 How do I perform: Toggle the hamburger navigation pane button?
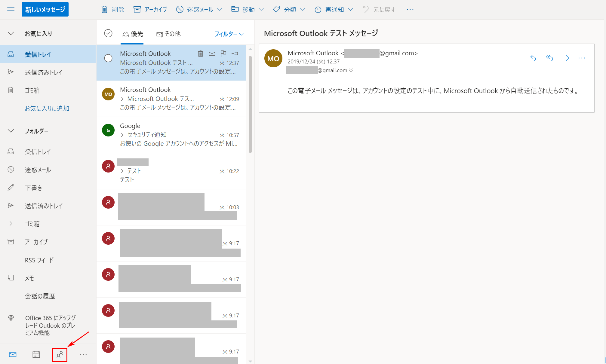[x=11, y=9]
